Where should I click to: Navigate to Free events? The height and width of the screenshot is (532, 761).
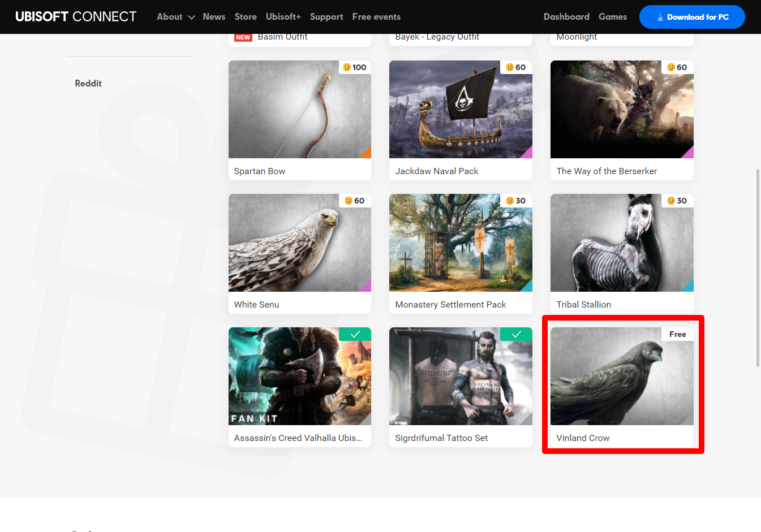point(376,17)
